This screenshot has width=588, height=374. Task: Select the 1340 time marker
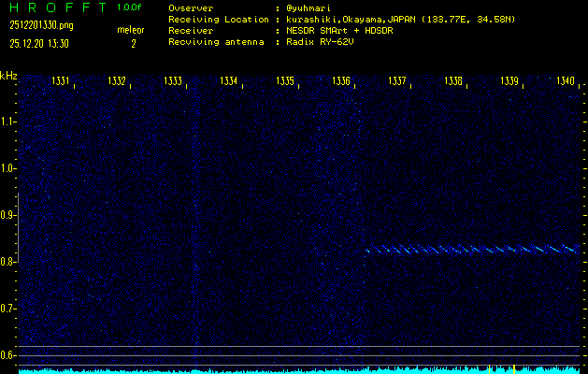pos(565,81)
